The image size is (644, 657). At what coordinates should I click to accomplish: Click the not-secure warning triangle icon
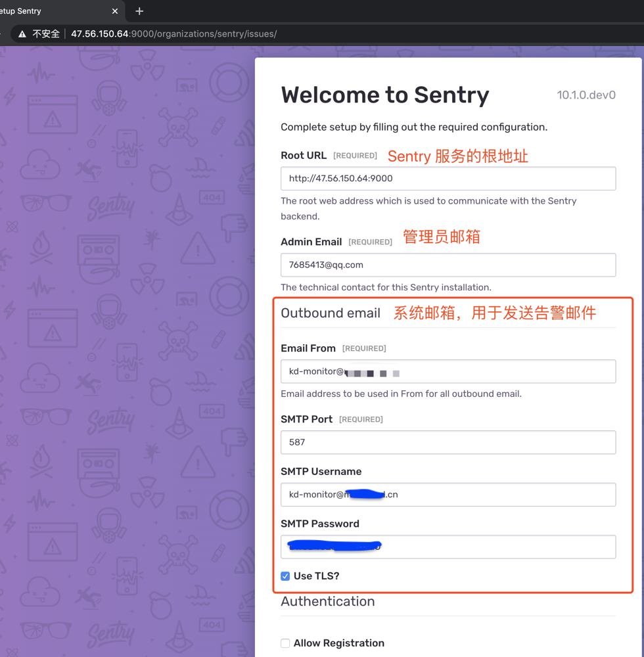[22, 34]
